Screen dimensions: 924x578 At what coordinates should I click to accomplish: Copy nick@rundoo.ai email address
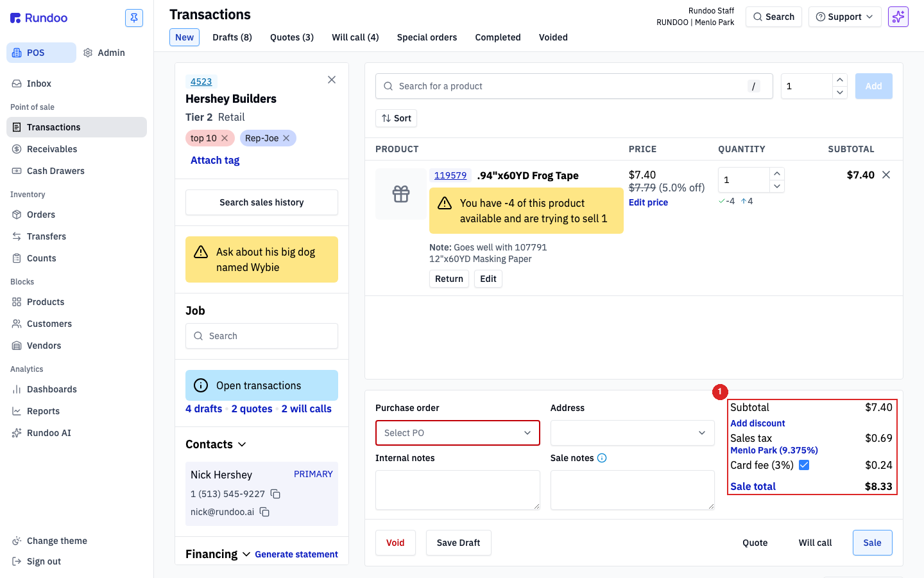pos(264,512)
